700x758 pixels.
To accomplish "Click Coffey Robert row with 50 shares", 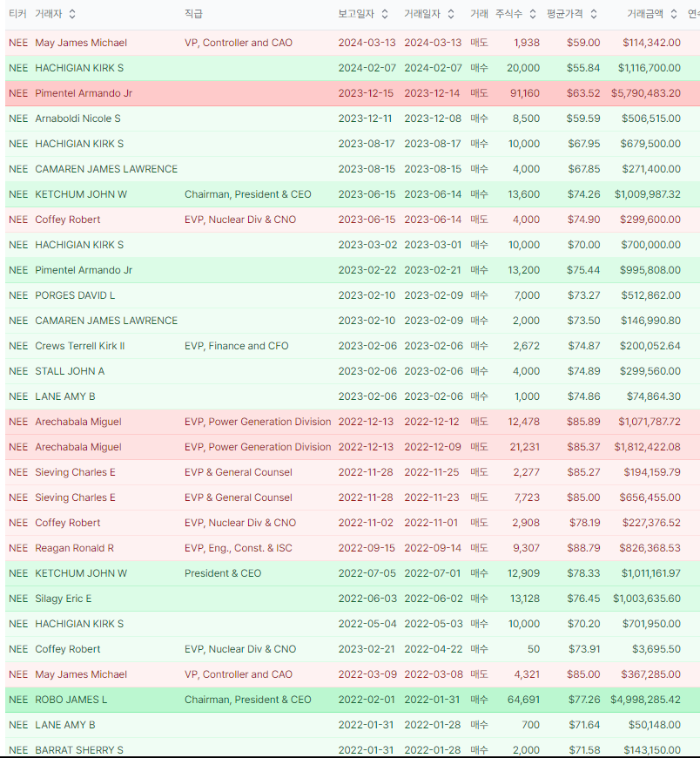I will coord(353,649).
